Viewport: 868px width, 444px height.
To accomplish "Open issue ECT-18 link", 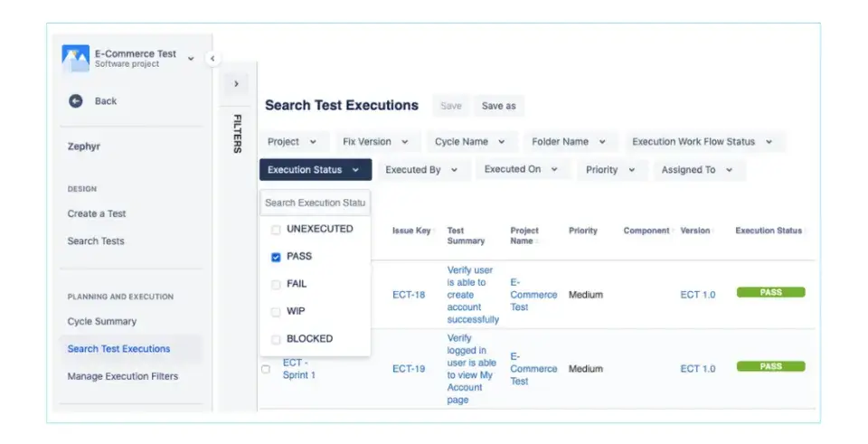I will click(x=409, y=295).
